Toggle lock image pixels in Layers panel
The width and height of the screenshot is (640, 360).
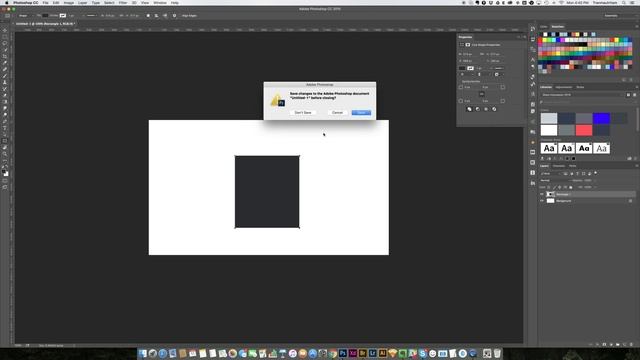554,187
